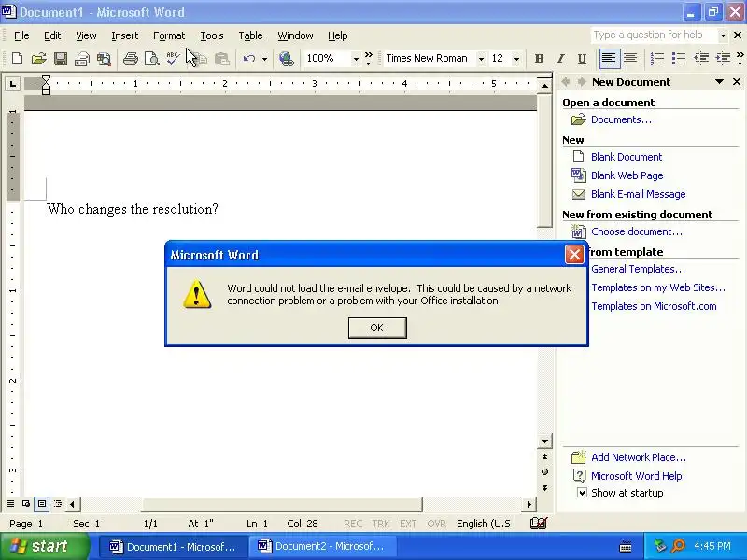Click the spelling status book icon

(539, 524)
